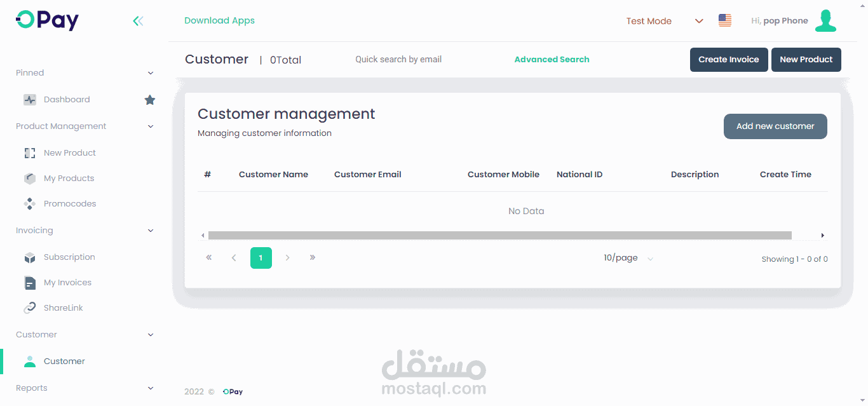This screenshot has width=868, height=406.
Task: Click the National ID column header
Action: point(580,175)
